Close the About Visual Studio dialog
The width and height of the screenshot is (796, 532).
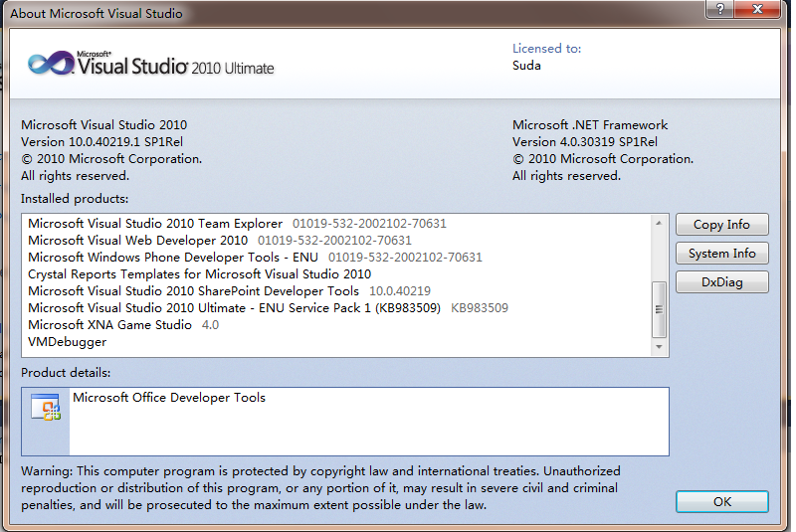(x=757, y=9)
